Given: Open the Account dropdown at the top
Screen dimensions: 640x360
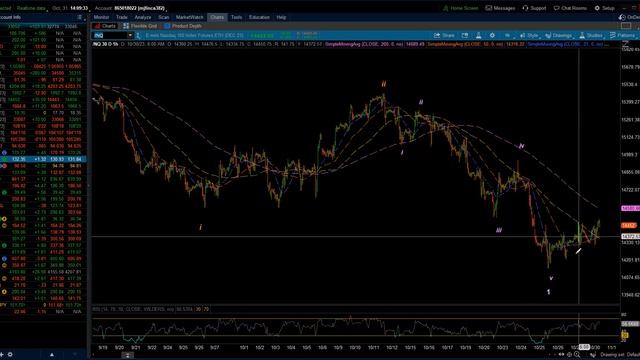Looking at the screenshot, I should pyautogui.click(x=131, y=8).
